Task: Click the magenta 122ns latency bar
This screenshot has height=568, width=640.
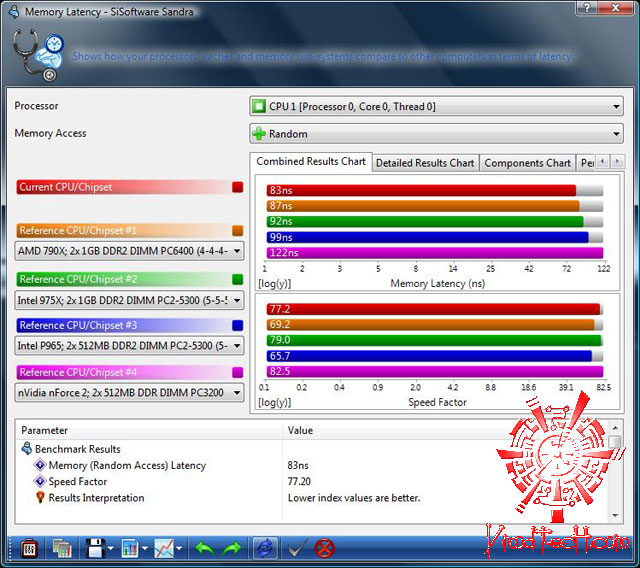Action: coord(435,253)
